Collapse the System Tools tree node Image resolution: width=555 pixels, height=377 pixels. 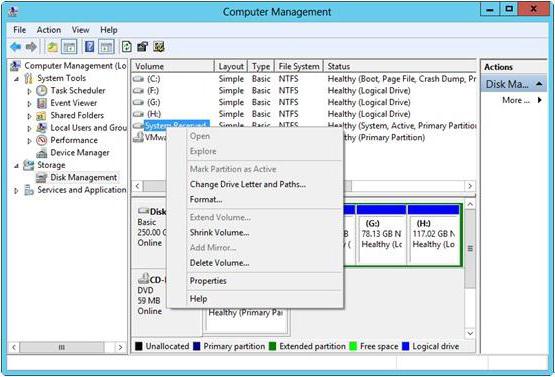pos(16,79)
